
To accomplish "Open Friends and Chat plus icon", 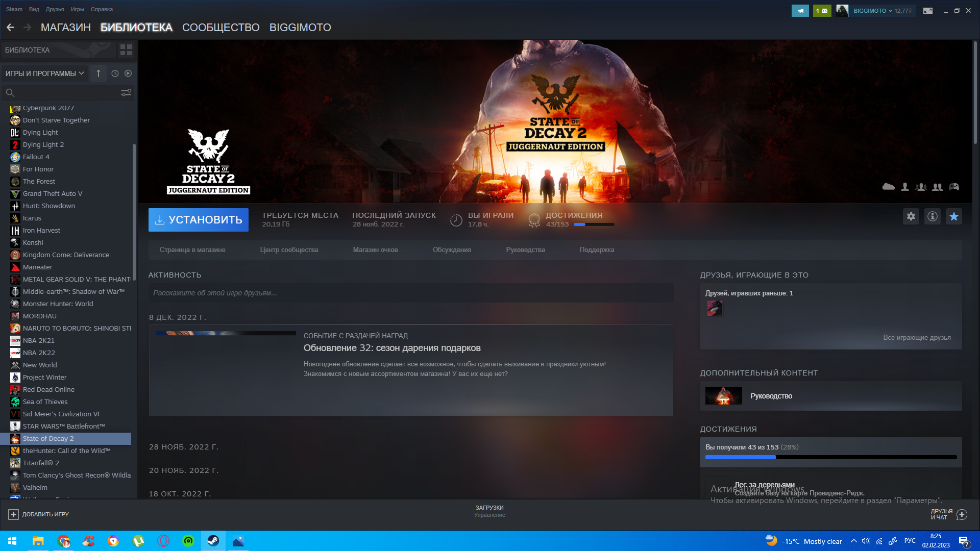I will pyautogui.click(x=962, y=514).
